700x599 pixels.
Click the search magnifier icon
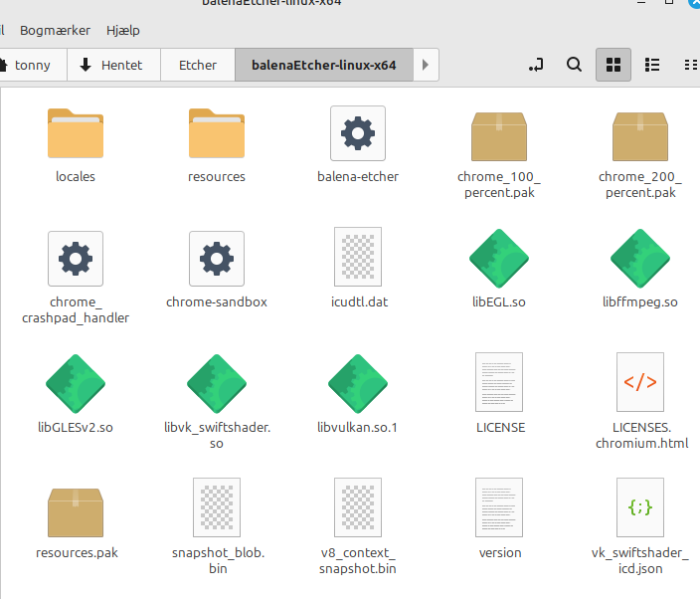point(574,65)
